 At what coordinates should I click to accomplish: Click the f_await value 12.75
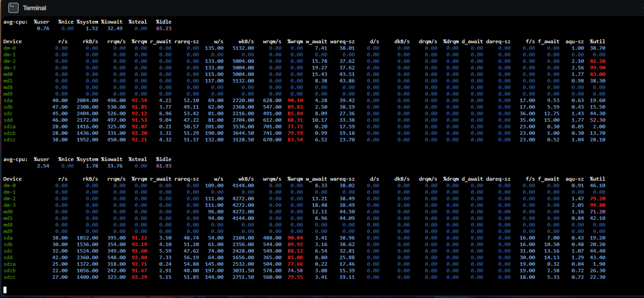[551, 114]
